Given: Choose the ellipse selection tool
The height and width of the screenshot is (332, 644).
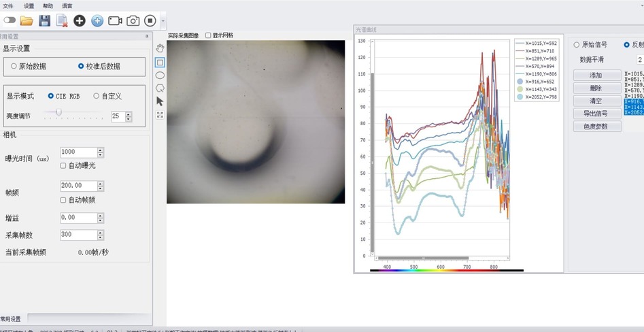Looking at the screenshot, I should pos(160,75).
